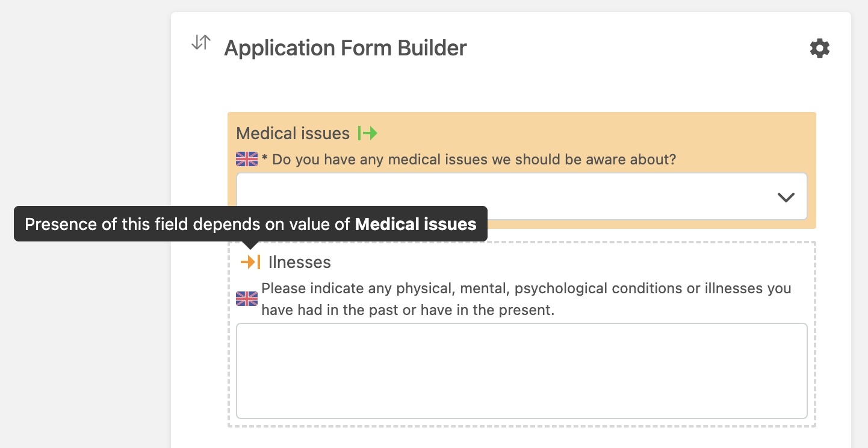Screen dimensions: 868x448
Task: Click the Illnesses description paragraph
Action: point(526,299)
